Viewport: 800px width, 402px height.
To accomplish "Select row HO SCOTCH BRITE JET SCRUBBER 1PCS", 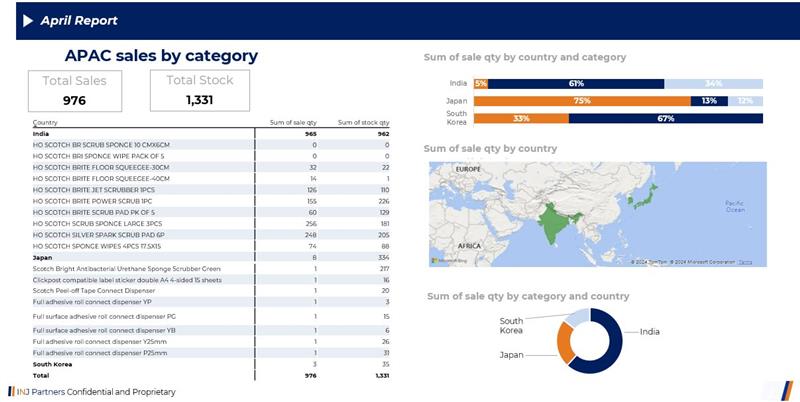I will coord(211,190).
